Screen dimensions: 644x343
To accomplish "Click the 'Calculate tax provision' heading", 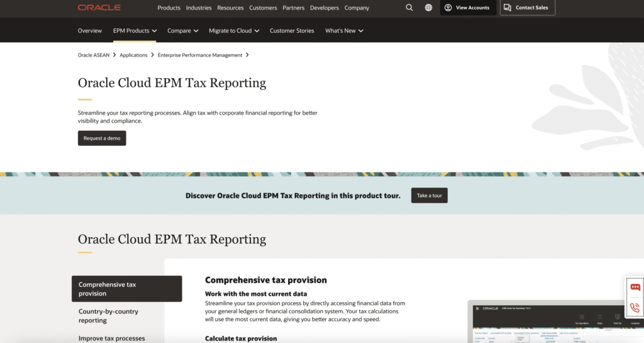I will [241, 339].
